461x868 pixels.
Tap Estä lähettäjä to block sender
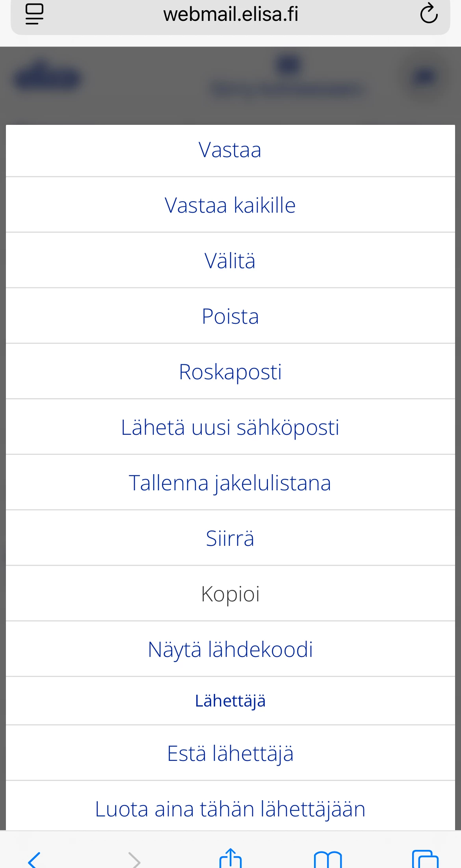click(230, 753)
